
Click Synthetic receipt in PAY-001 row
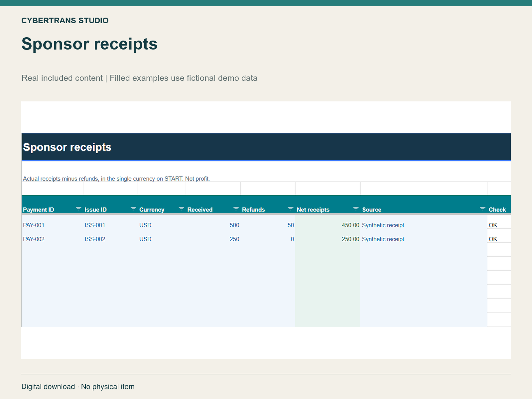point(383,225)
